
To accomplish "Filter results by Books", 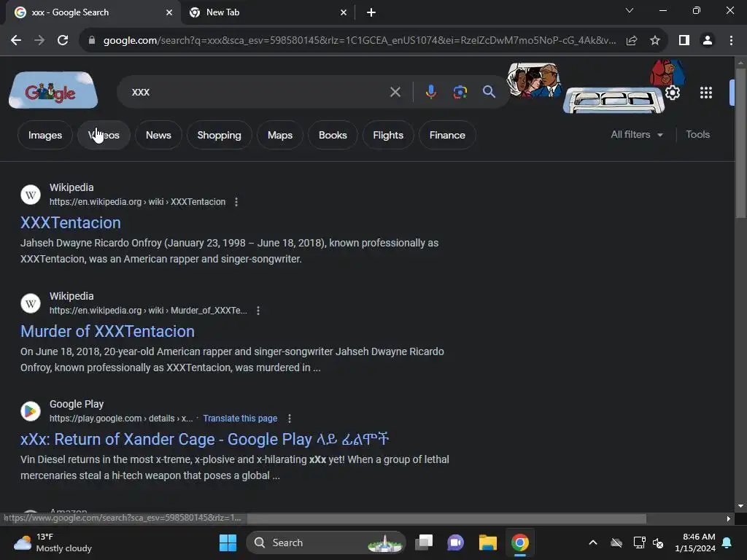I will 333,135.
